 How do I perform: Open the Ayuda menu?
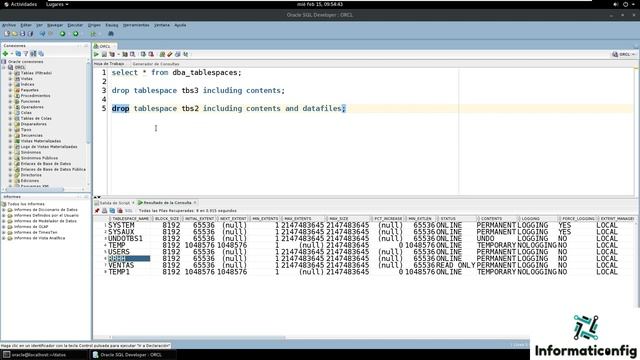point(180,25)
